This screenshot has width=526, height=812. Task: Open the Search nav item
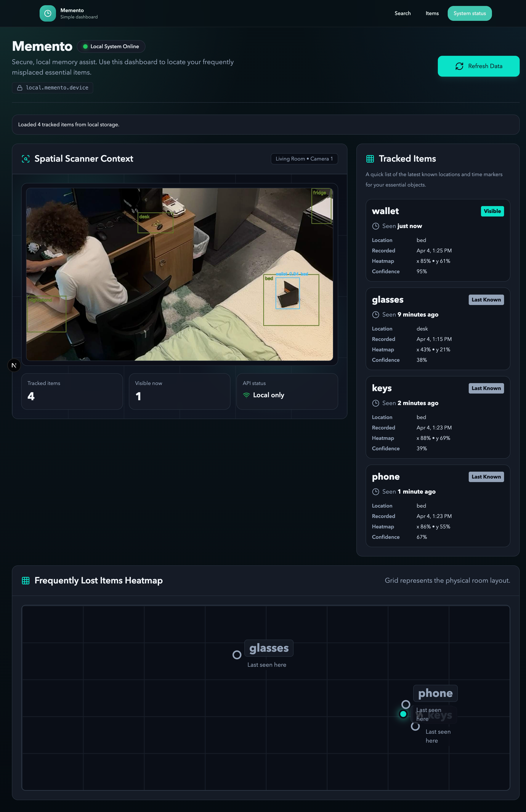click(402, 13)
